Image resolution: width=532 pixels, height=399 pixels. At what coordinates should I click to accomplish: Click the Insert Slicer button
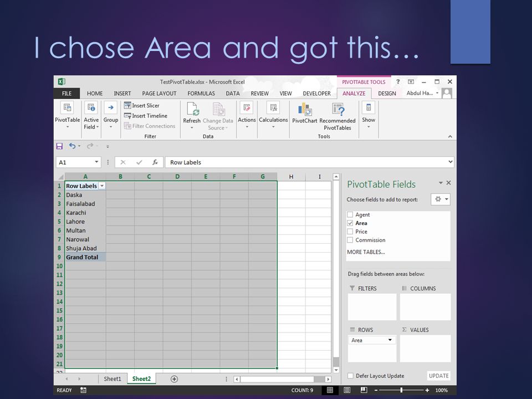point(142,105)
